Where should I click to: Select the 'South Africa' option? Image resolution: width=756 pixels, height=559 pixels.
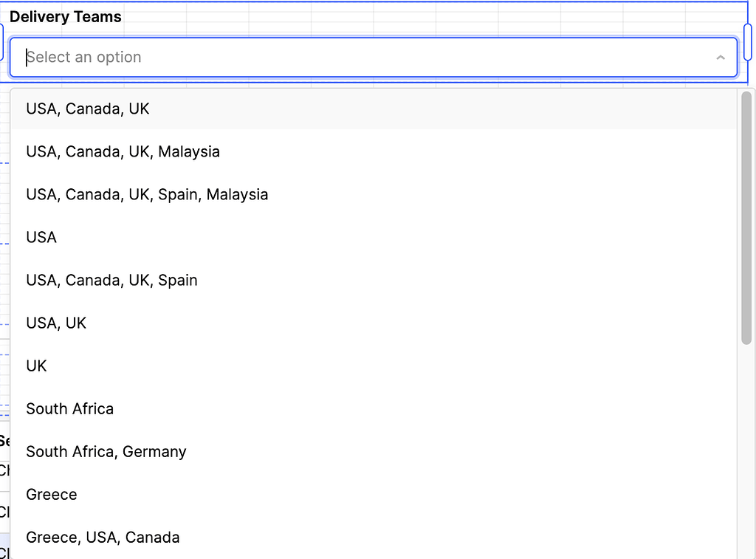pos(373,409)
